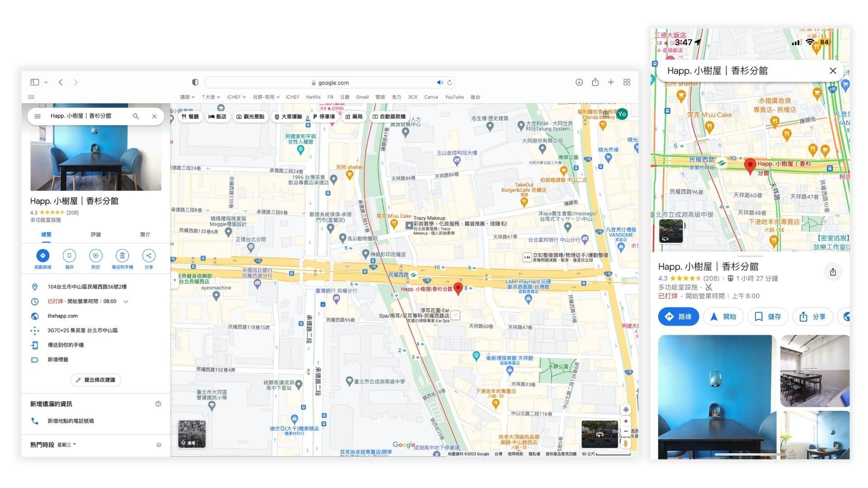Viewport: 868px width, 488px height.
Task: Click the nearby search icon
Action: [x=95, y=255]
